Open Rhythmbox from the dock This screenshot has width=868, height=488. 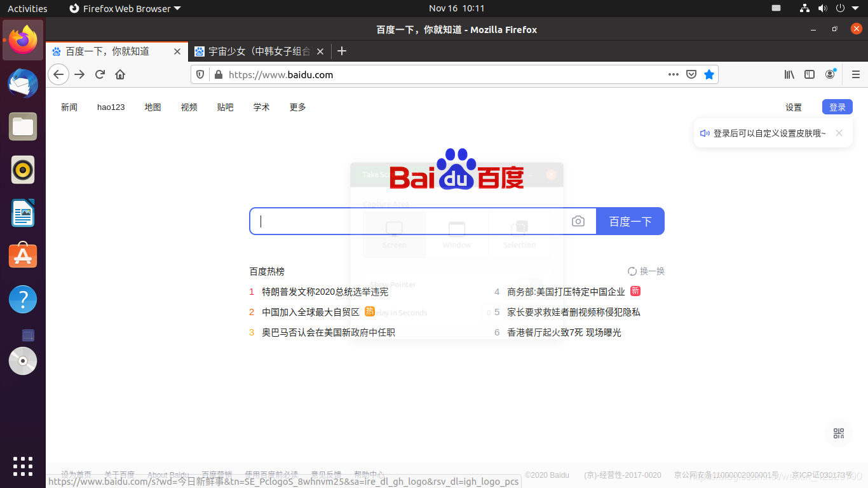[23, 170]
